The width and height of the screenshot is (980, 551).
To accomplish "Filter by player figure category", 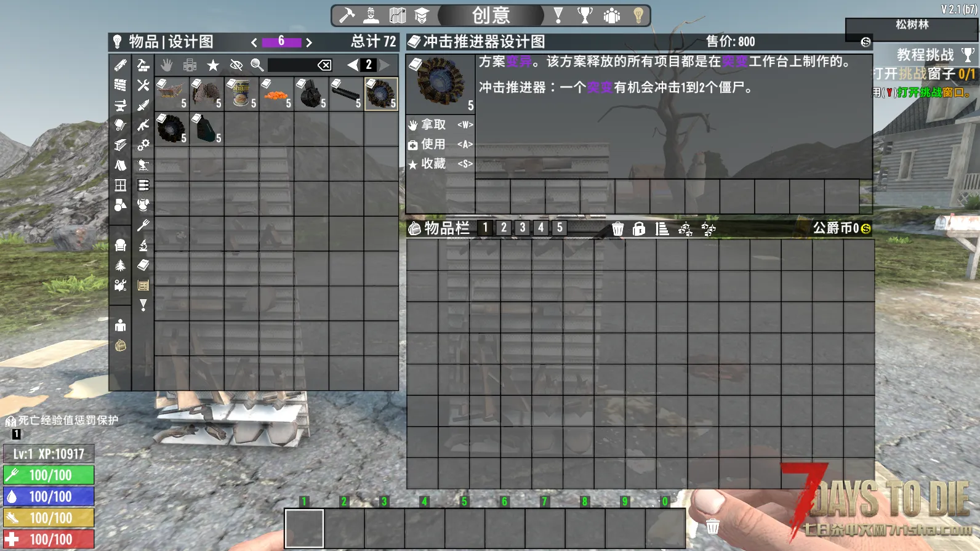I will (121, 325).
